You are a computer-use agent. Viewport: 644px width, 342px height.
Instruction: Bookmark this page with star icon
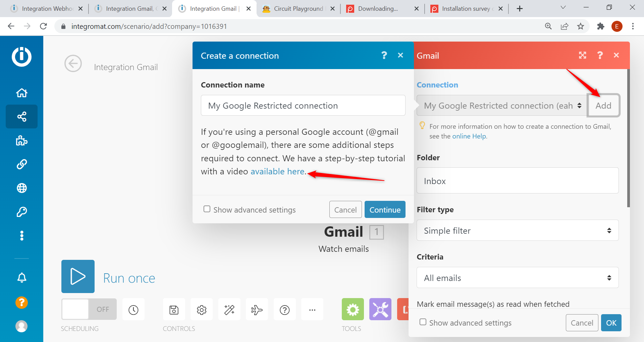pos(581,26)
